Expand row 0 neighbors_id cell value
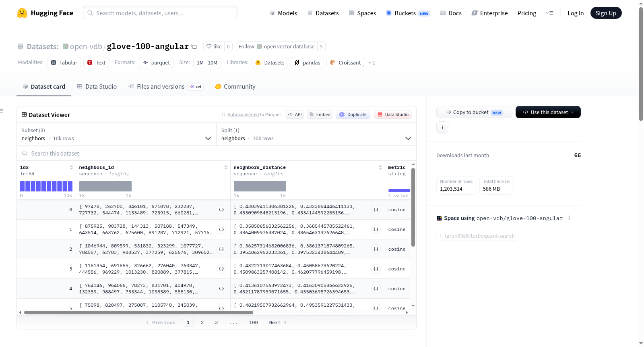 coord(221,210)
